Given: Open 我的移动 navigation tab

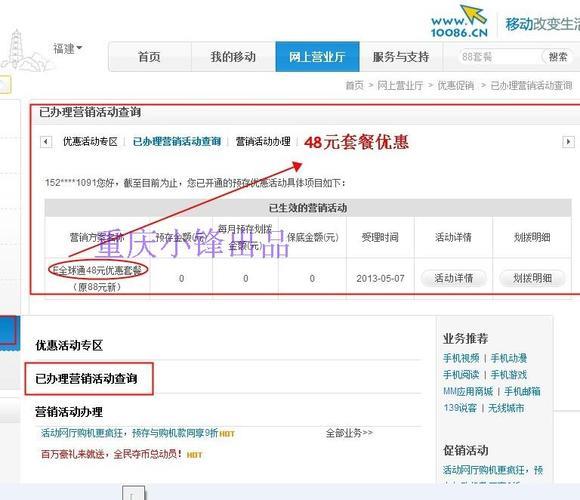Looking at the screenshot, I should (x=233, y=57).
